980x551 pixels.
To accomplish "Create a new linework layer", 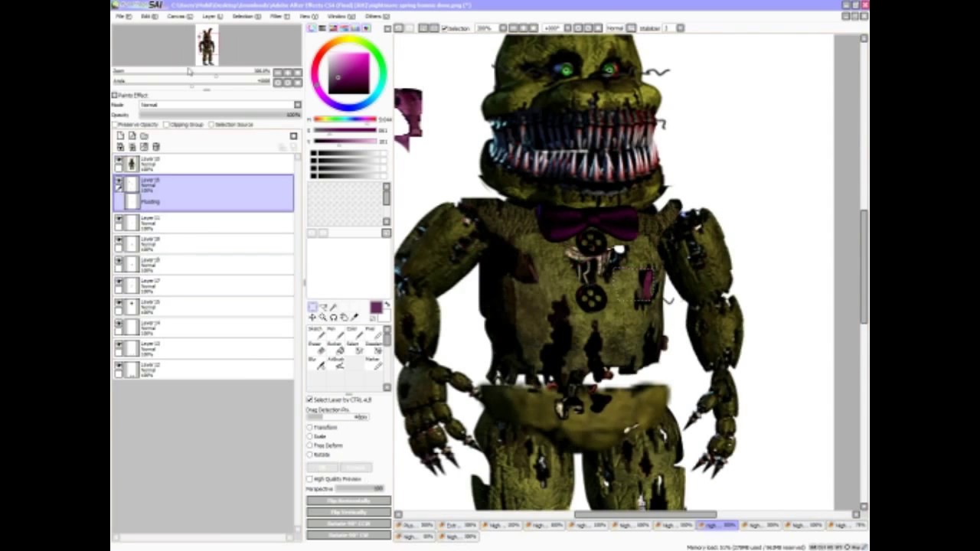I will tap(132, 136).
